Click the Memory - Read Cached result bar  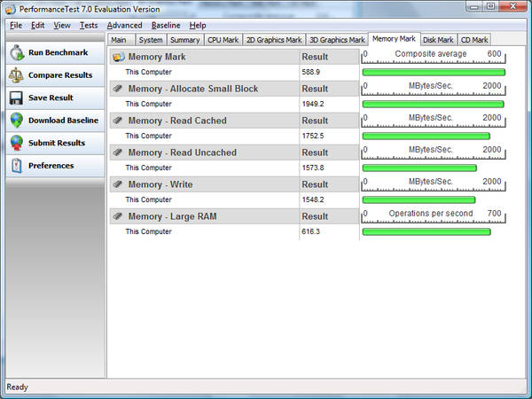coord(426,136)
